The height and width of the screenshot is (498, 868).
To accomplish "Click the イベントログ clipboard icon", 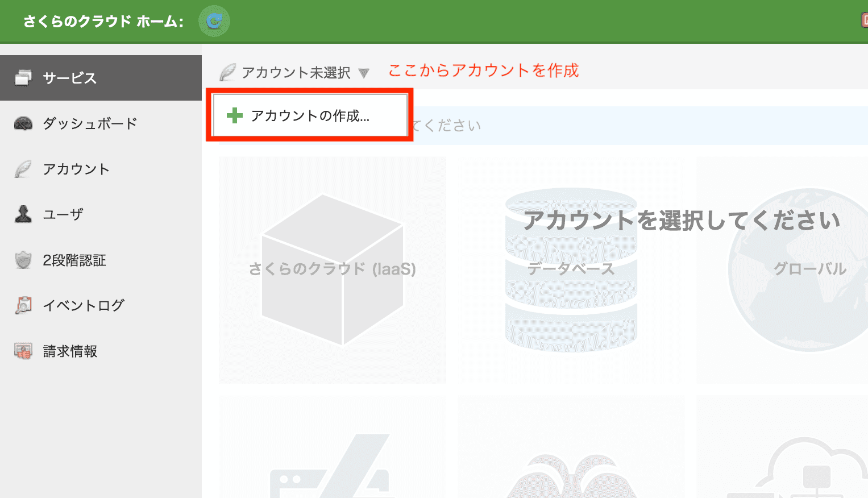I will (x=23, y=305).
